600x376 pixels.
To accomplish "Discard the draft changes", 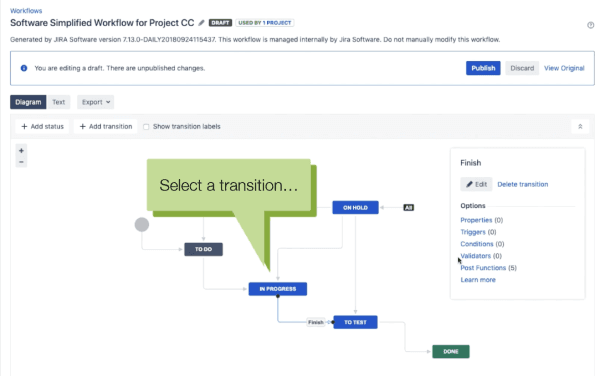I will (522, 68).
